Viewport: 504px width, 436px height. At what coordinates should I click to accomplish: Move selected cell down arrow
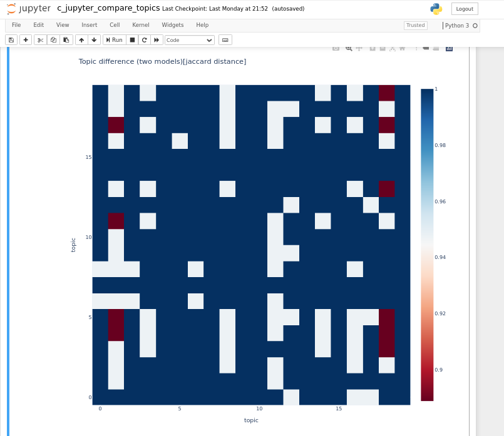(94, 40)
